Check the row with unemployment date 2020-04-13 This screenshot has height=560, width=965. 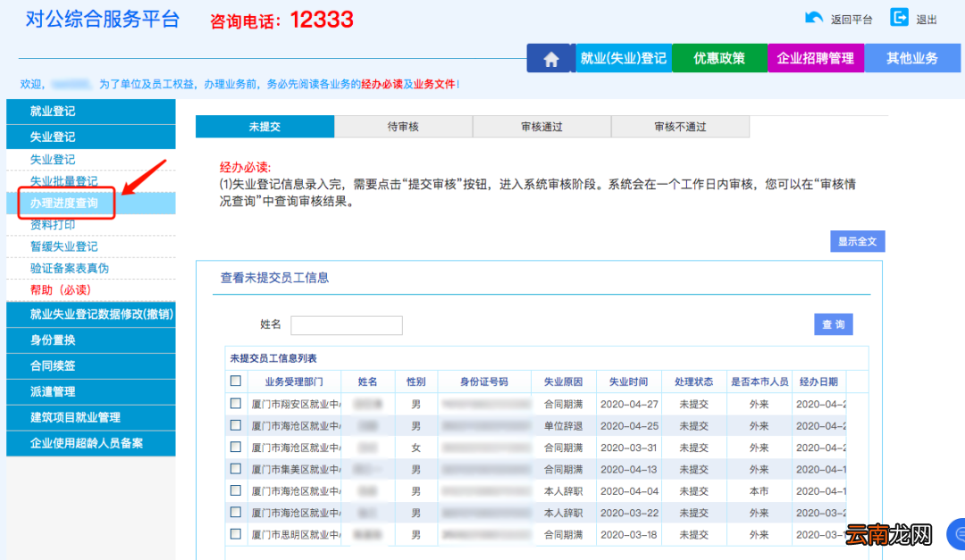click(x=236, y=469)
